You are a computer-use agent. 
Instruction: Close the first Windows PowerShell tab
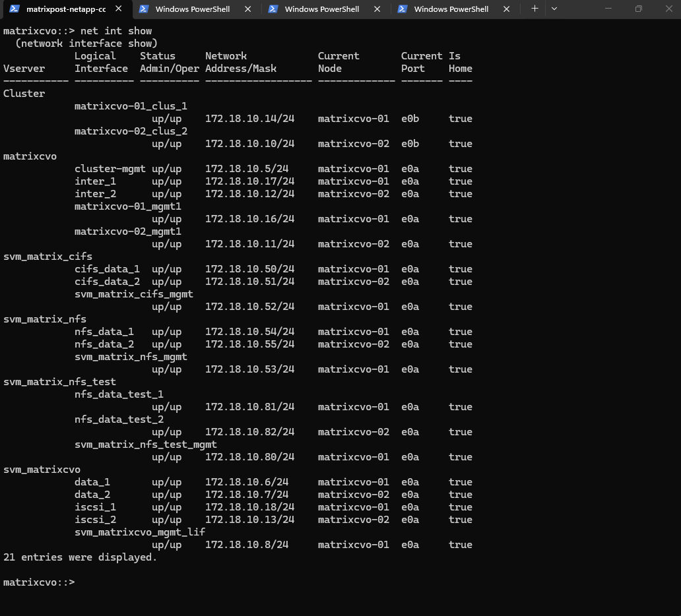248,9
